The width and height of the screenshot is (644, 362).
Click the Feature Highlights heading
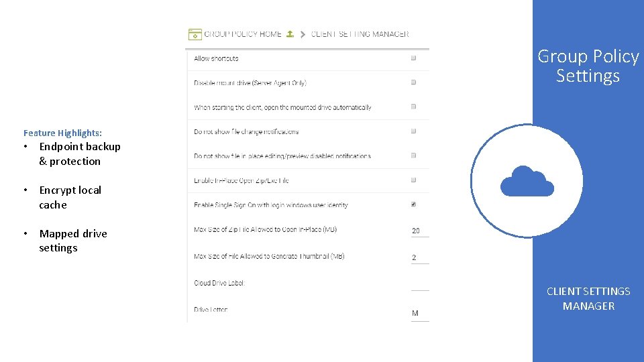pyautogui.click(x=62, y=133)
